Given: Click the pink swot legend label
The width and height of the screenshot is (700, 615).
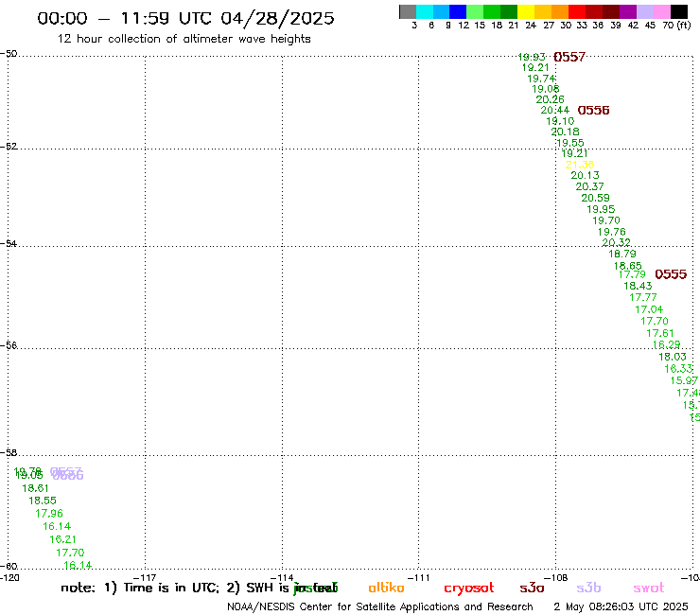Looking at the screenshot, I should click(x=649, y=588).
